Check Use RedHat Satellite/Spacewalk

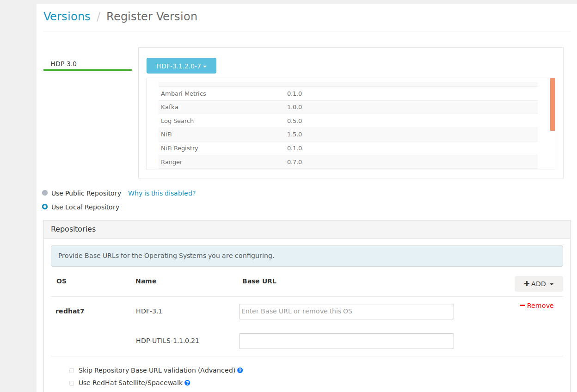click(72, 383)
